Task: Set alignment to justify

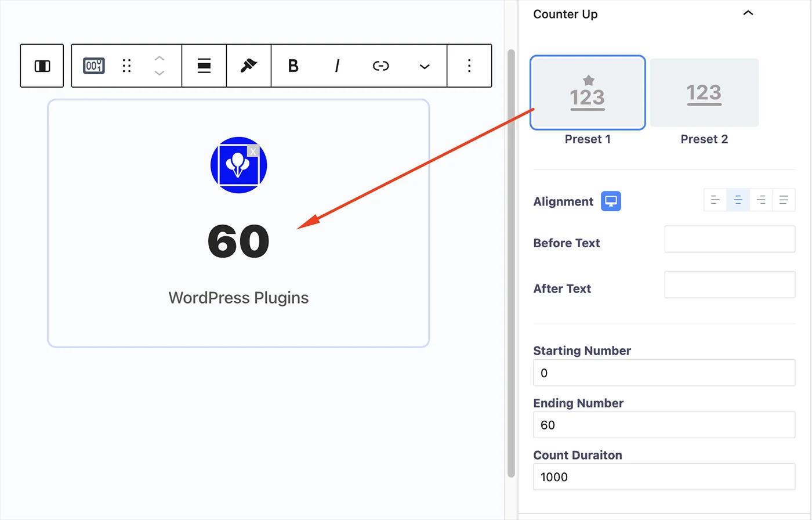Action: [784, 200]
